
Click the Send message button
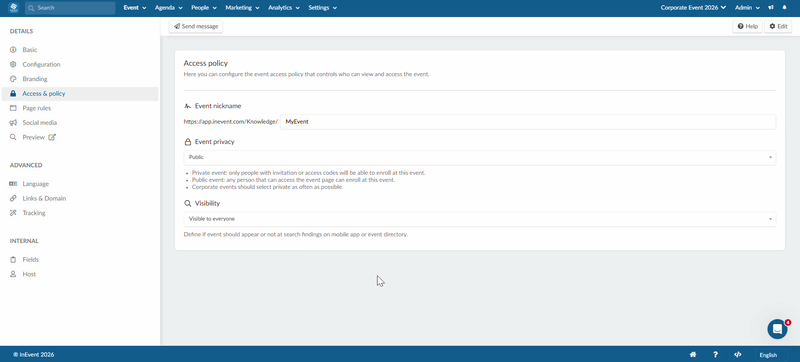point(196,27)
